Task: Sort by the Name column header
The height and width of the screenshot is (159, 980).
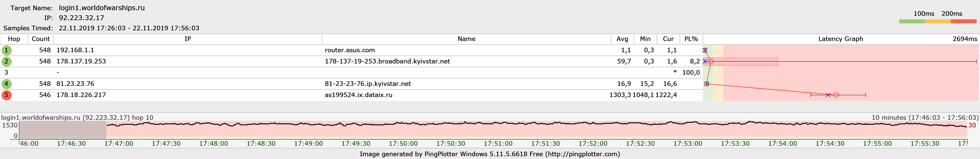Action: click(x=467, y=39)
